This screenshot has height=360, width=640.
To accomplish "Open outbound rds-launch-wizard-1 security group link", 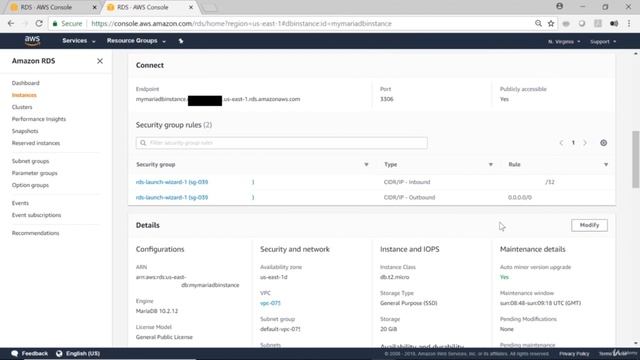I will point(172,198).
